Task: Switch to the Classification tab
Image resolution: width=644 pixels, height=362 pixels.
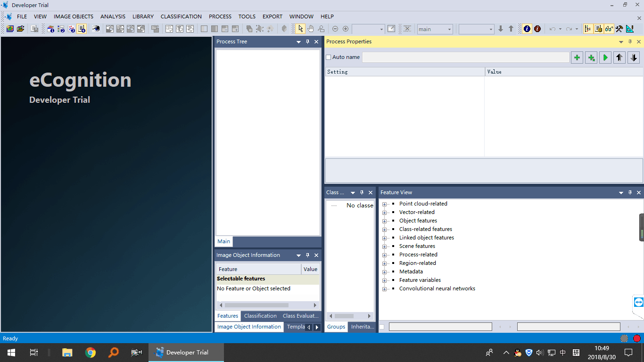Action: (260, 316)
